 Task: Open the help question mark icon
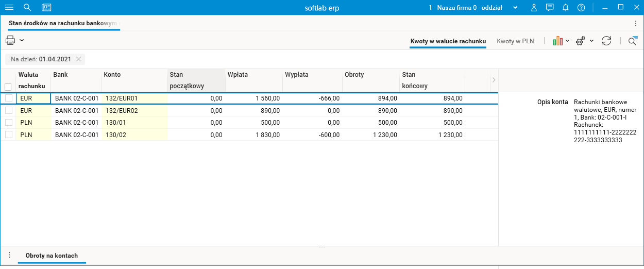(x=581, y=8)
